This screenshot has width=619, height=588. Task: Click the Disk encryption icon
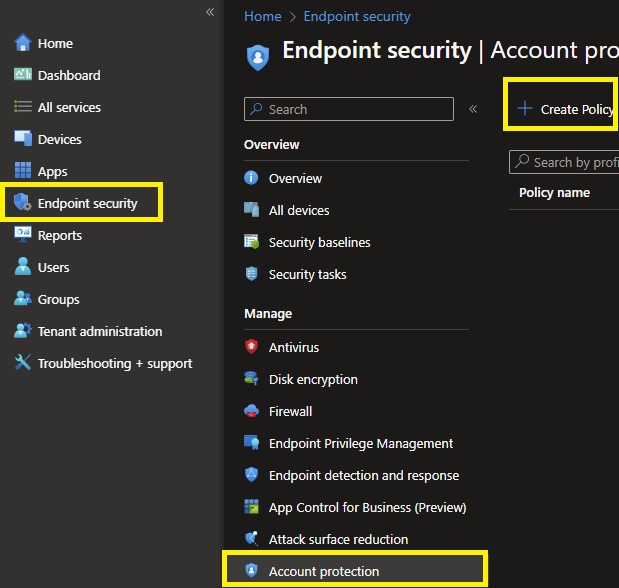[x=251, y=379]
